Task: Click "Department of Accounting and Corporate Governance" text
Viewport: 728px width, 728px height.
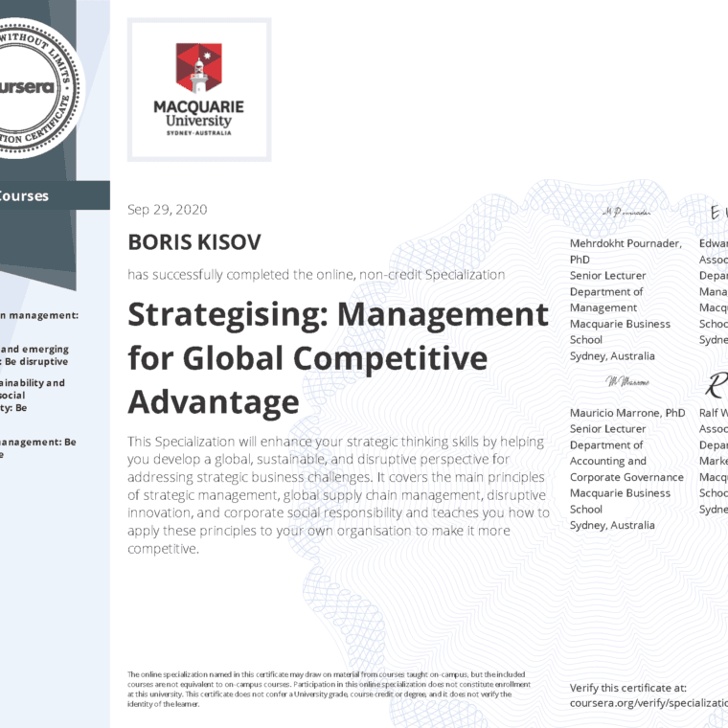Action: (626, 461)
